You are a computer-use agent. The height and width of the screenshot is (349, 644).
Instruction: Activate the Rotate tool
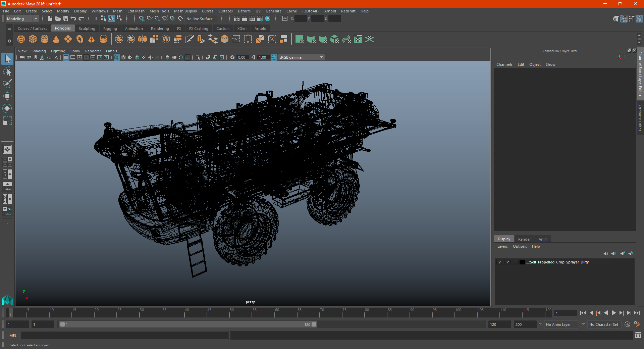point(7,108)
